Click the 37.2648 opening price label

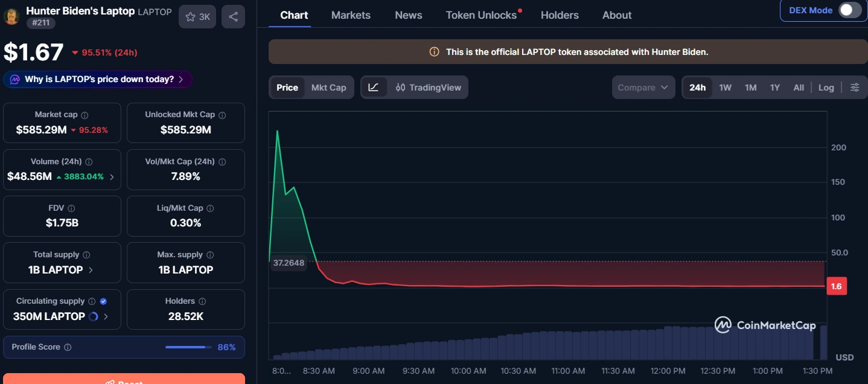point(289,263)
